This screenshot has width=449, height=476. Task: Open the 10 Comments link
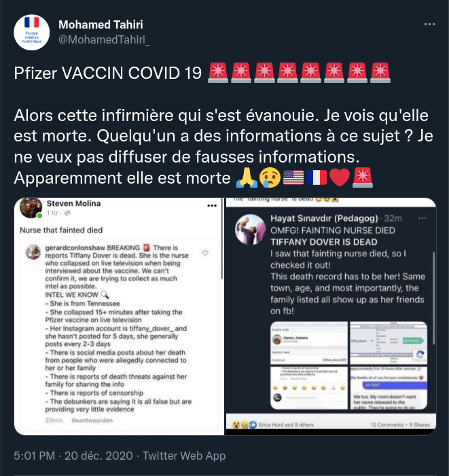(387, 425)
